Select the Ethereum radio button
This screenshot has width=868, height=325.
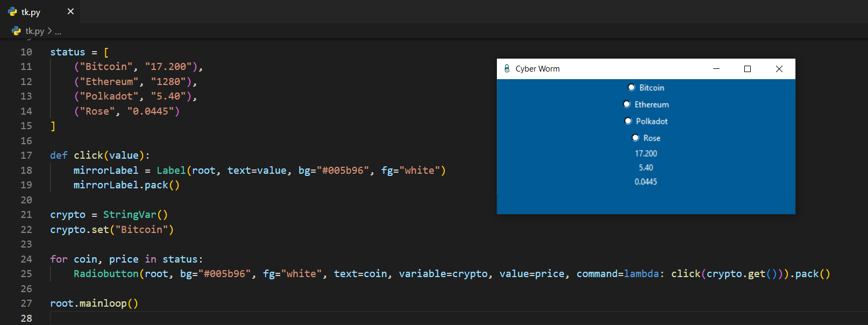(627, 104)
